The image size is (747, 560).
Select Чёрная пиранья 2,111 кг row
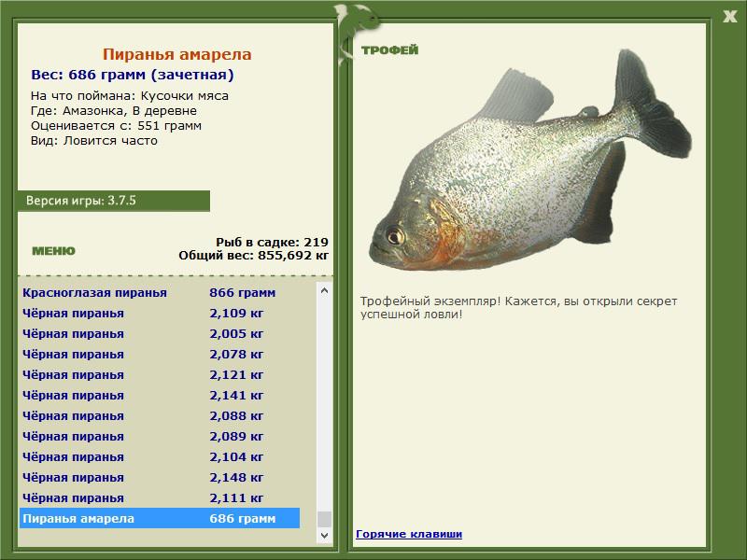point(160,497)
